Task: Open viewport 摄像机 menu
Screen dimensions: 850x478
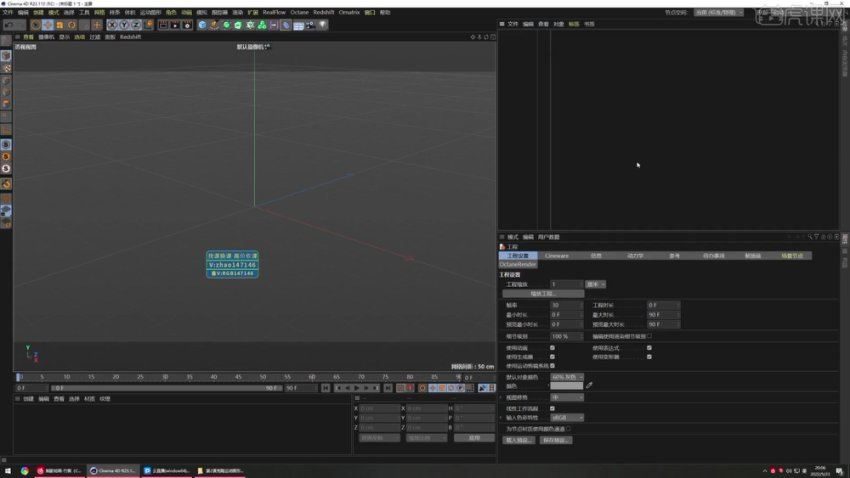Action: (x=46, y=37)
